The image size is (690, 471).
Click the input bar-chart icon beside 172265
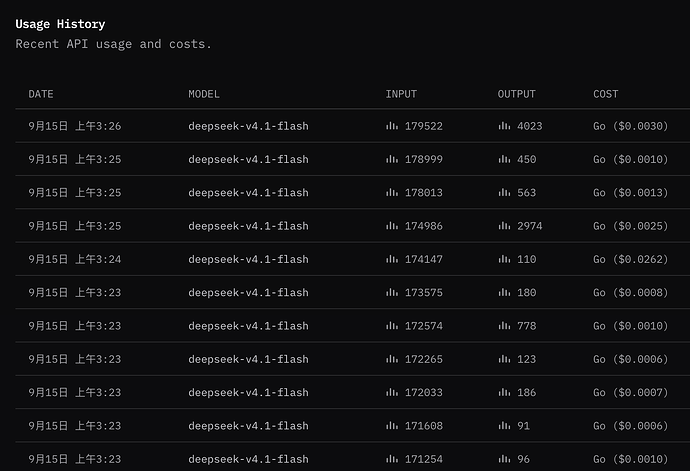click(392, 359)
